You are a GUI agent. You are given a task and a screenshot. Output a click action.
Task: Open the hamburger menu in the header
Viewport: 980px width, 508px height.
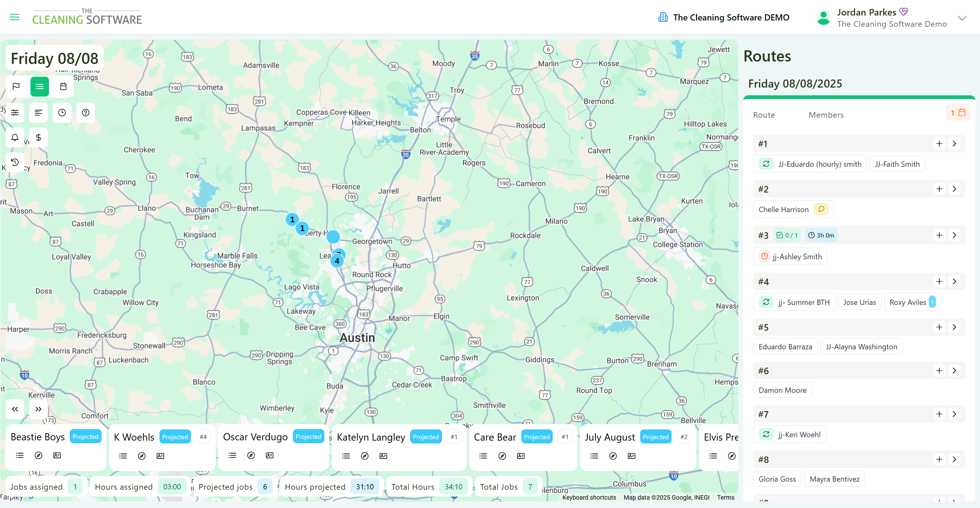(x=15, y=17)
